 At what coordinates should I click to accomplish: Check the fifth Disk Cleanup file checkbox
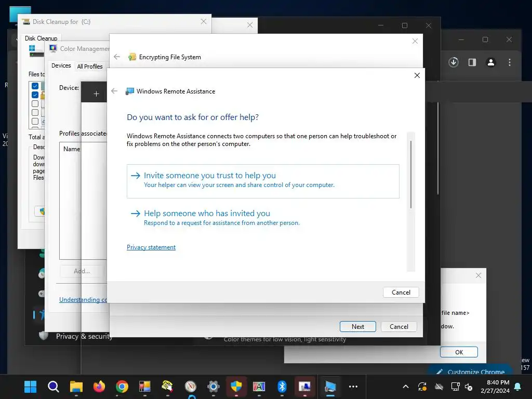(35, 121)
